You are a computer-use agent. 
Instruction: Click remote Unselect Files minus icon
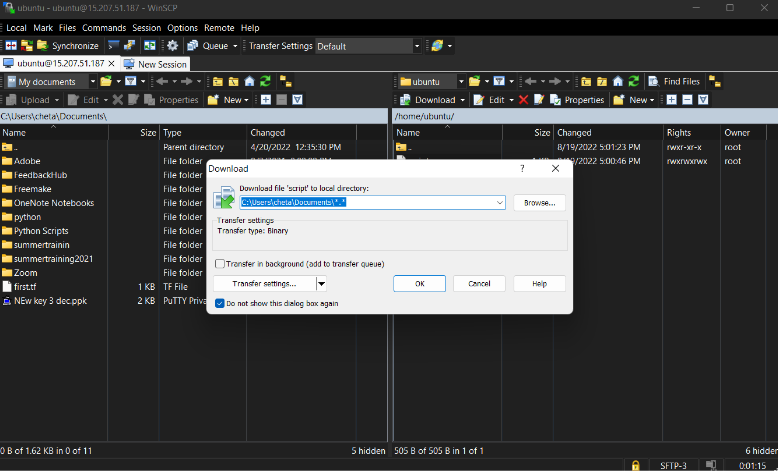pos(687,100)
